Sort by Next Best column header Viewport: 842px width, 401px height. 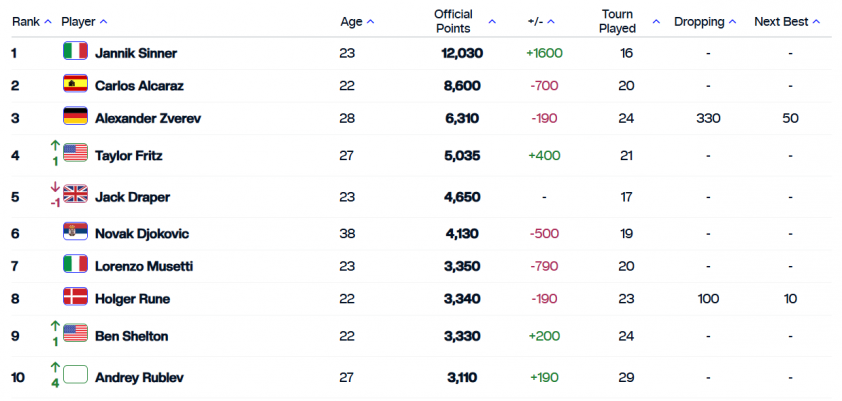click(787, 22)
